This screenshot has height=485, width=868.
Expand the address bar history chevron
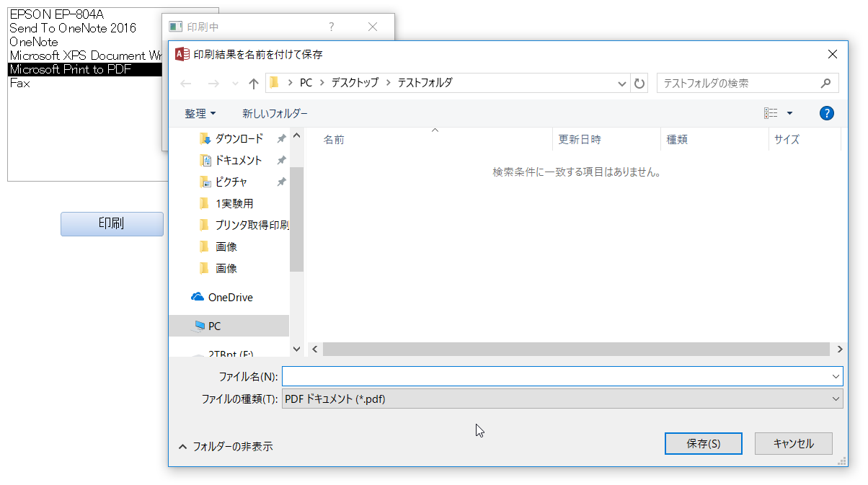[x=621, y=83]
